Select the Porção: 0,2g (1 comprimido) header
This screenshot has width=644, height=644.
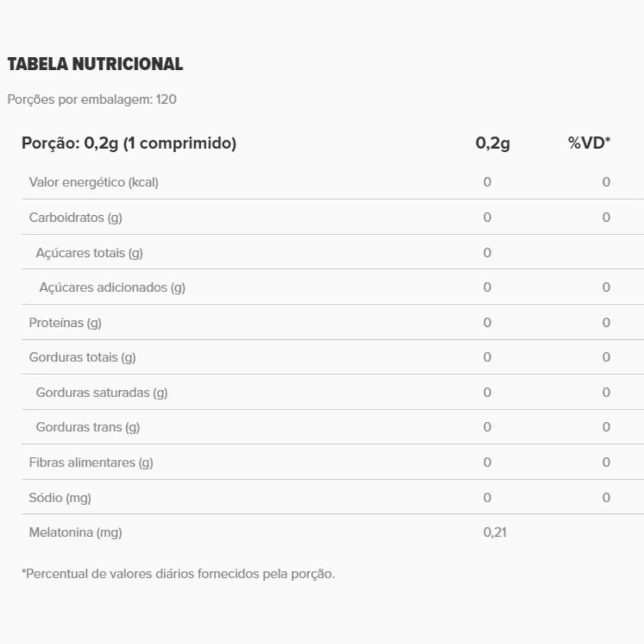[129, 143]
